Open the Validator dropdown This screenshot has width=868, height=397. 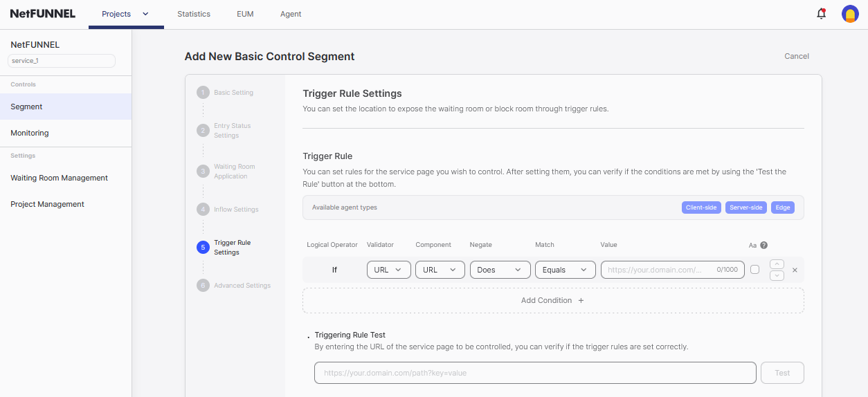pos(388,270)
